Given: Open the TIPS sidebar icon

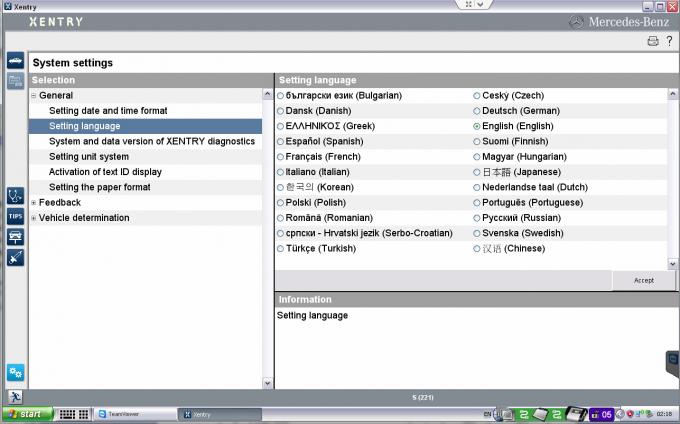Looking at the screenshot, I should point(15,216).
